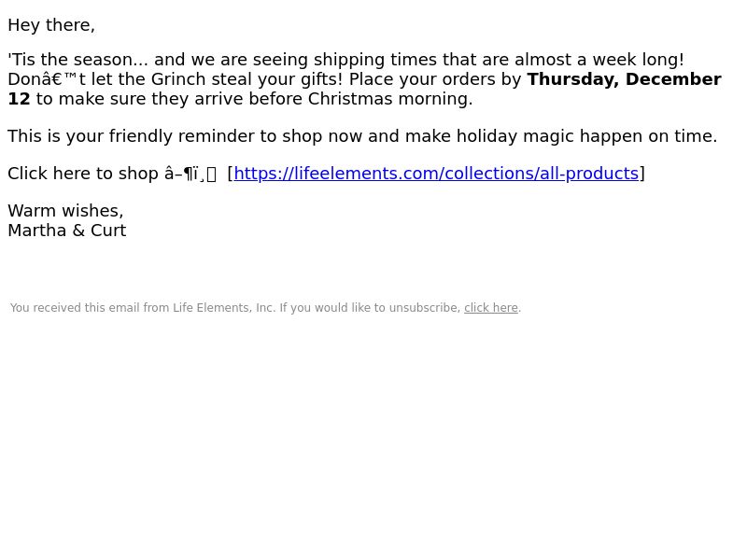Click the opening bracket before the URL
Screen dimensions: 747x560
231,174
